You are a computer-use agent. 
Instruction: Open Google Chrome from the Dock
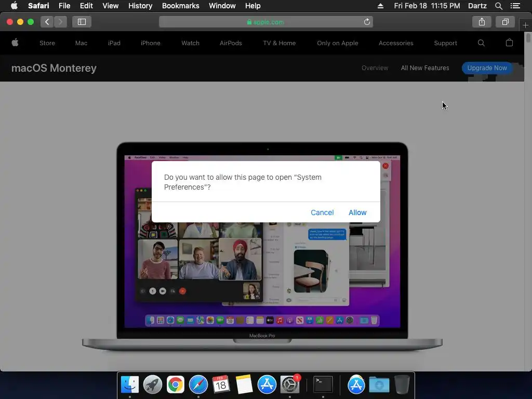coord(176,385)
